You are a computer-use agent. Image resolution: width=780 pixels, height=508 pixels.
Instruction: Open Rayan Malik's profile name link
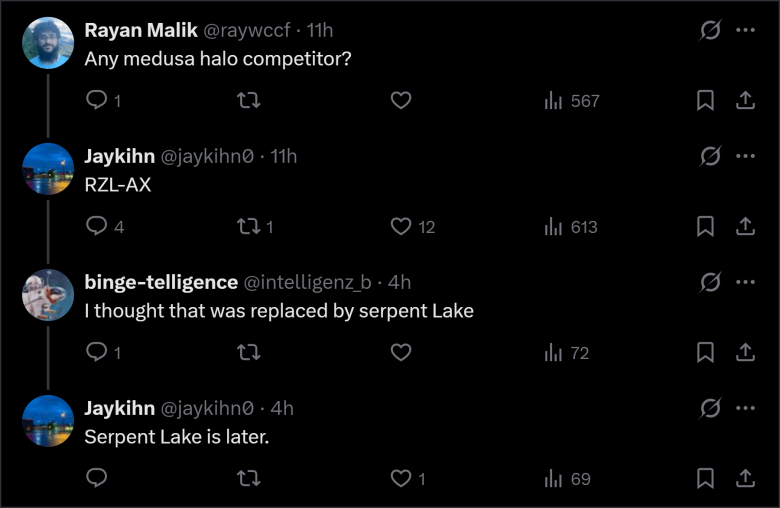pos(141,30)
